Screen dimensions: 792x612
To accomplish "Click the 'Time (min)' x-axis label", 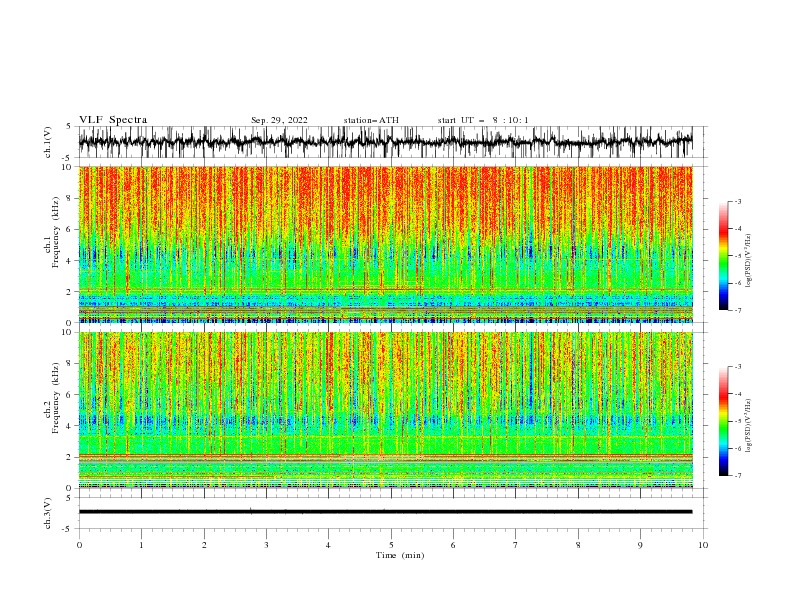I will pyautogui.click(x=400, y=555).
